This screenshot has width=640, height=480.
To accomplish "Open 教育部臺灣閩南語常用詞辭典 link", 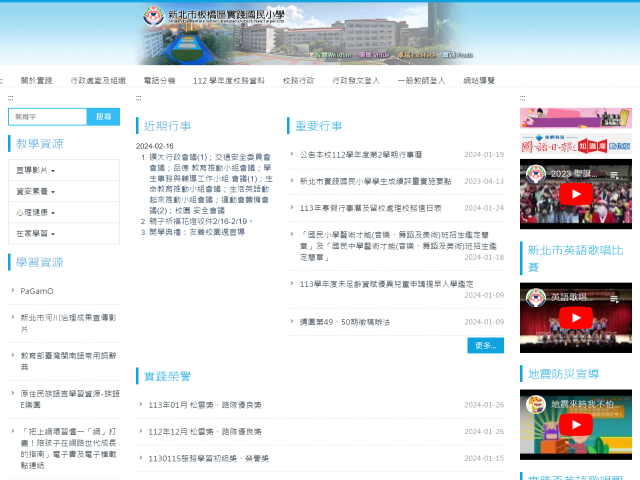I will (68, 361).
